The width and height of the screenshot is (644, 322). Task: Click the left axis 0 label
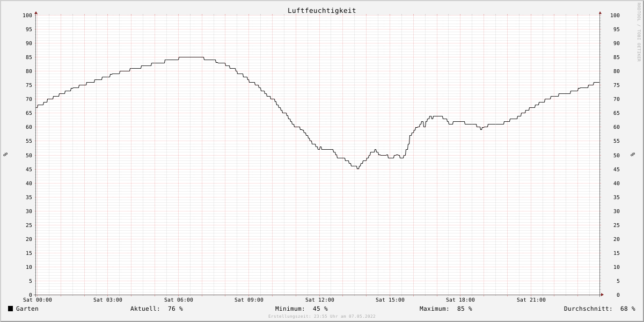31,295
